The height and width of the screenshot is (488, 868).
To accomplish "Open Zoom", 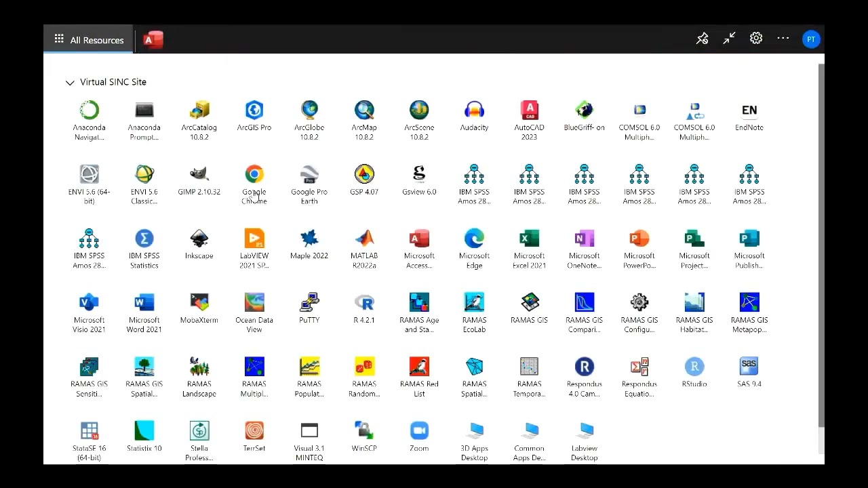I will 419,437.
